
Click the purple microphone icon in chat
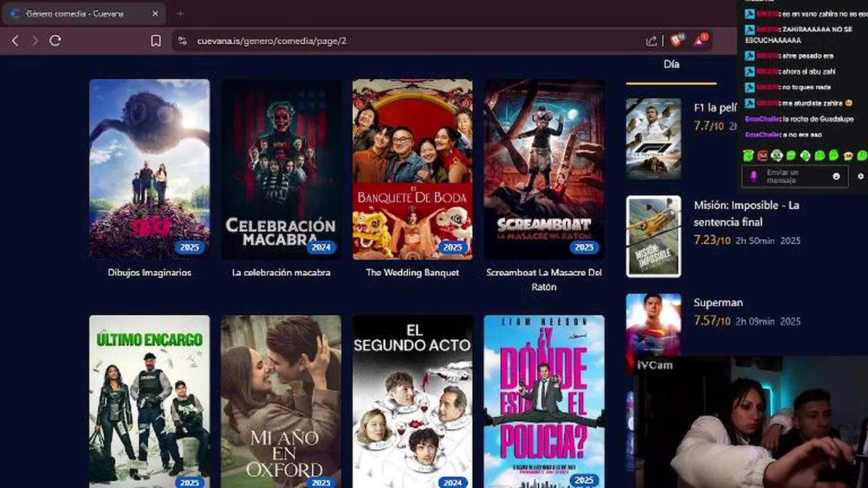(753, 176)
